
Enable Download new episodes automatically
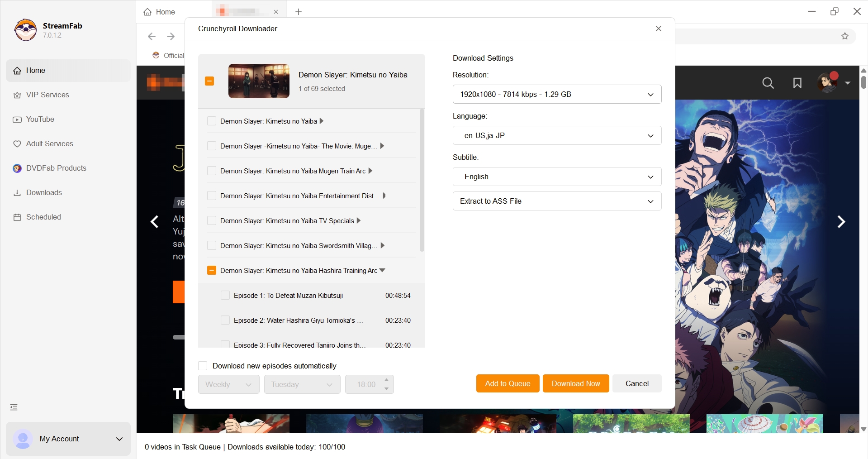coord(203,366)
